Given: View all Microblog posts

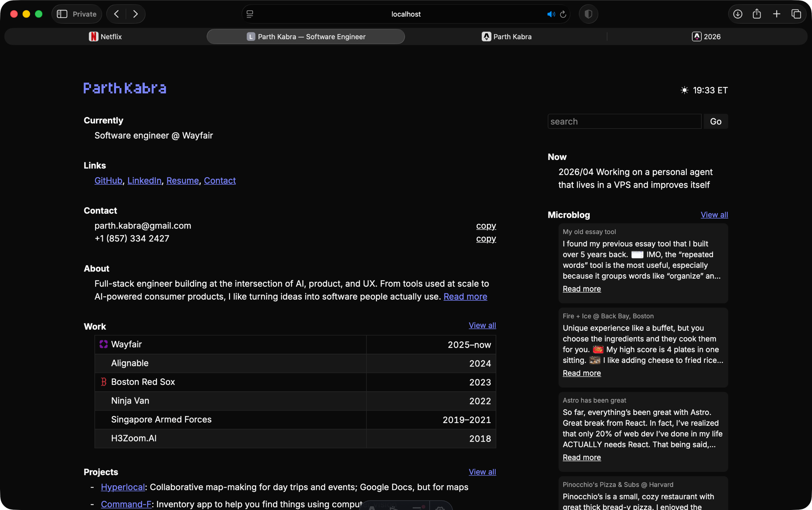Looking at the screenshot, I should [x=714, y=214].
